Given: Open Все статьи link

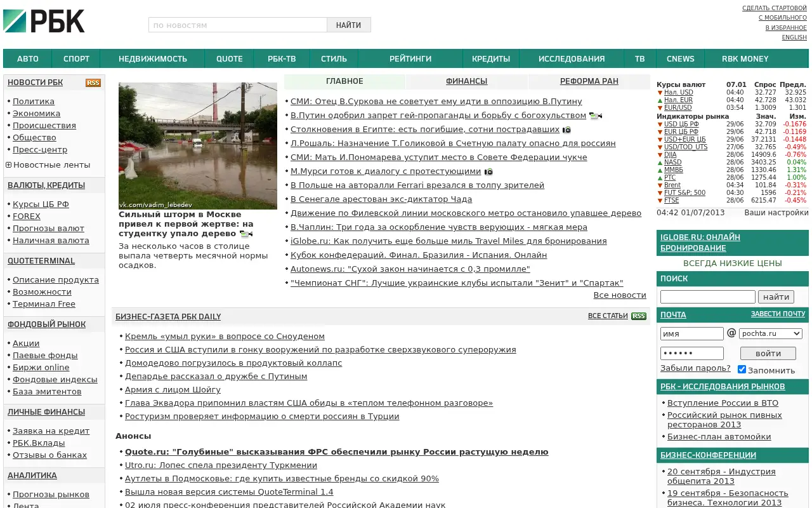Looking at the screenshot, I should 608,316.
